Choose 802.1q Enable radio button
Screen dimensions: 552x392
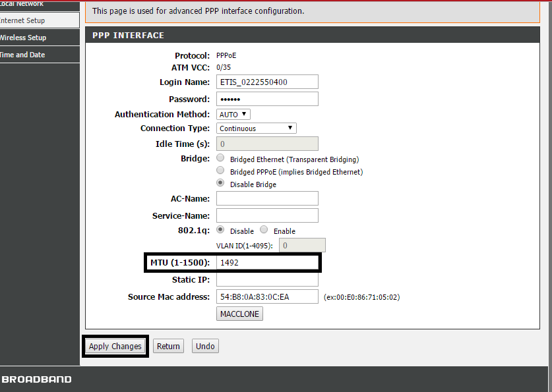[264, 231]
